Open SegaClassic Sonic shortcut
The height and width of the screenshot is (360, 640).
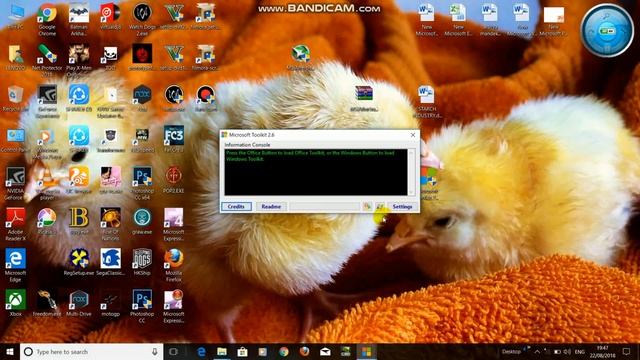click(x=111, y=262)
